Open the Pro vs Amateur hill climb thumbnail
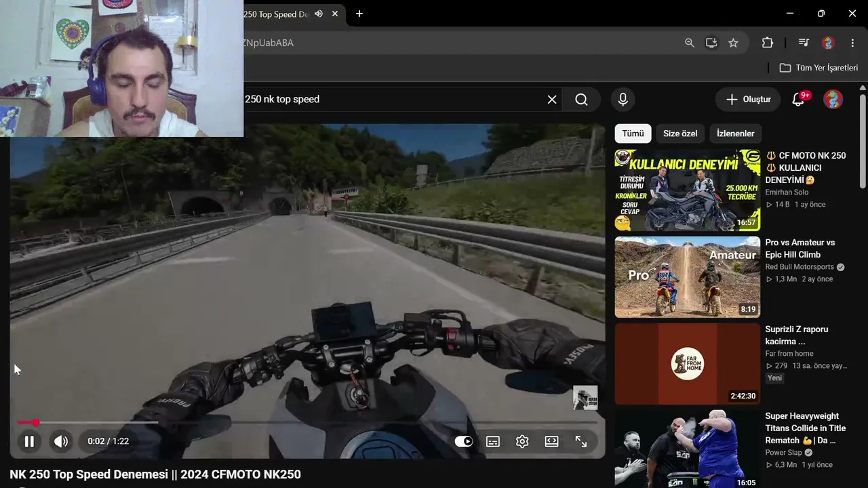Image resolution: width=868 pixels, height=488 pixels. pyautogui.click(x=688, y=277)
